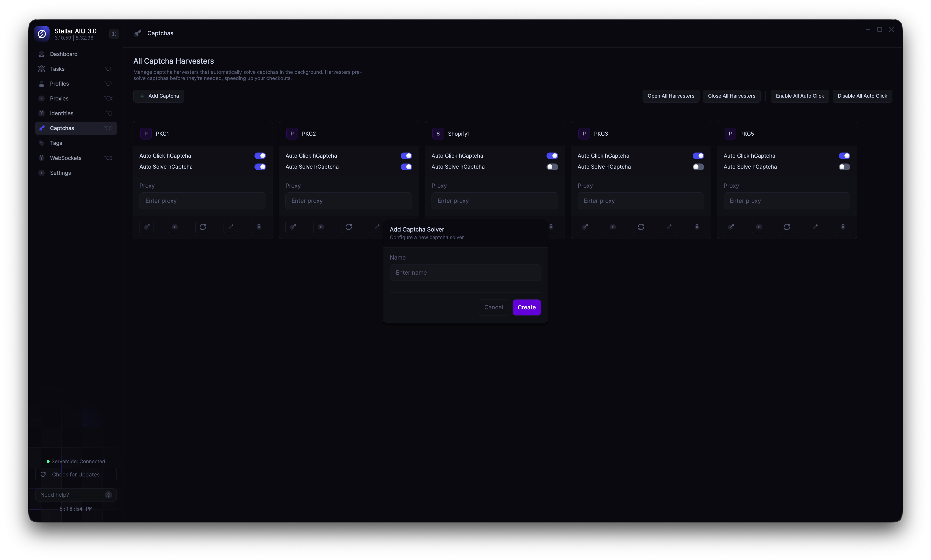
Task: Go to the Proxies page
Action: point(59,99)
